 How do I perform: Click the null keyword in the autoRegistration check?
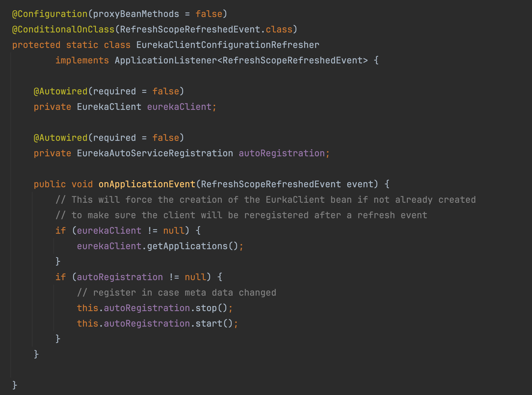tap(195, 277)
